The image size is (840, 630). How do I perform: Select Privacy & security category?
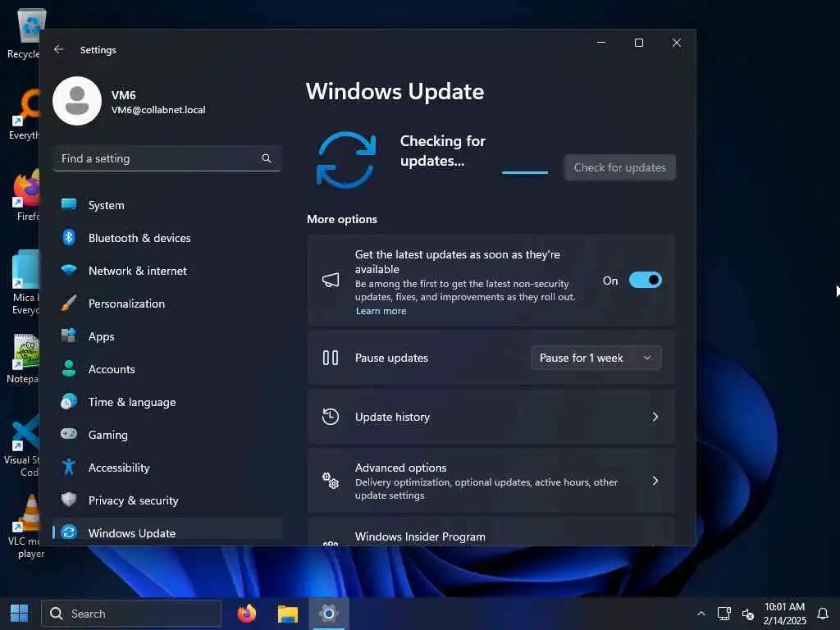point(167,500)
